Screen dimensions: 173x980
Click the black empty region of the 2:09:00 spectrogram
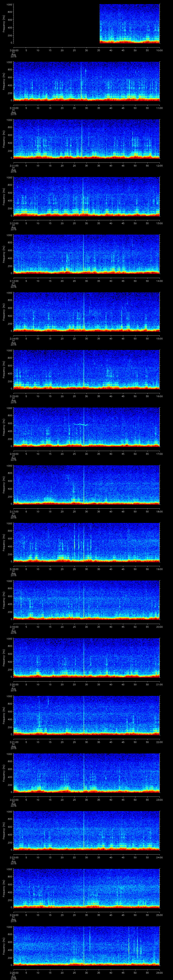[x=56, y=24]
